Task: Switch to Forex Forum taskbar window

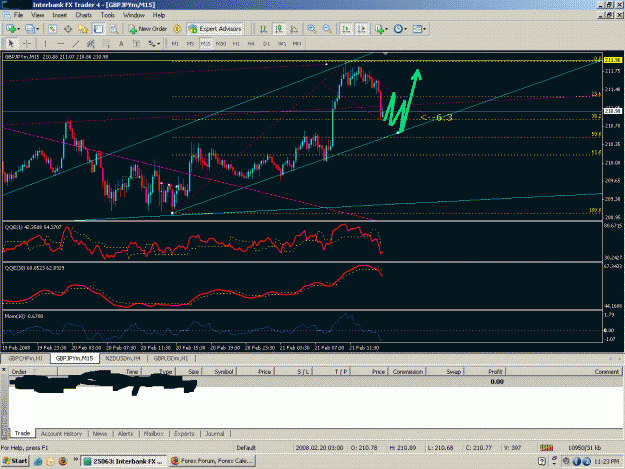Action: 212,461
